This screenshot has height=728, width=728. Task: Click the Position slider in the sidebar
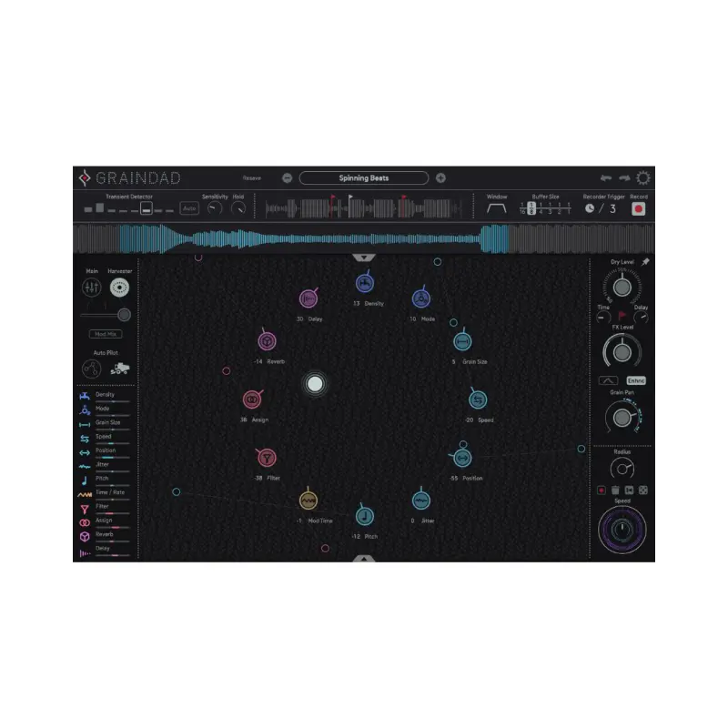(x=112, y=458)
